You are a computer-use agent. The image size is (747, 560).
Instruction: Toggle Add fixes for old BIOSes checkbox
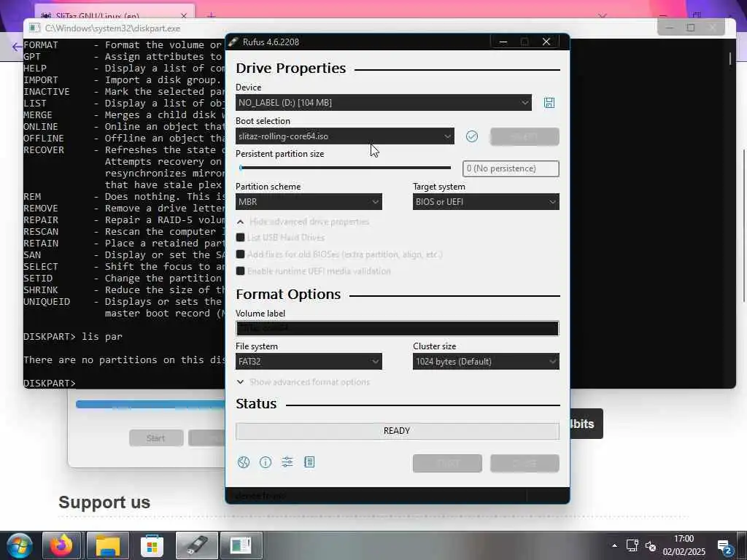pyautogui.click(x=240, y=254)
